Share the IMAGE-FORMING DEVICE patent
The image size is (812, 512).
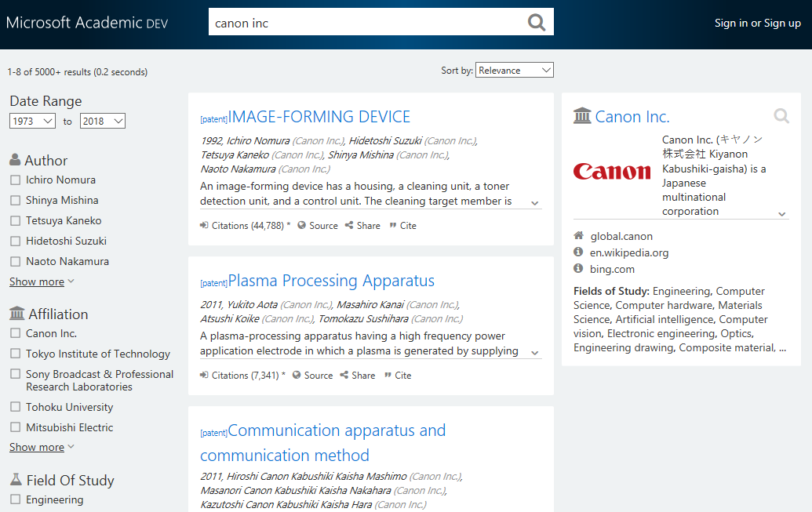pos(362,226)
